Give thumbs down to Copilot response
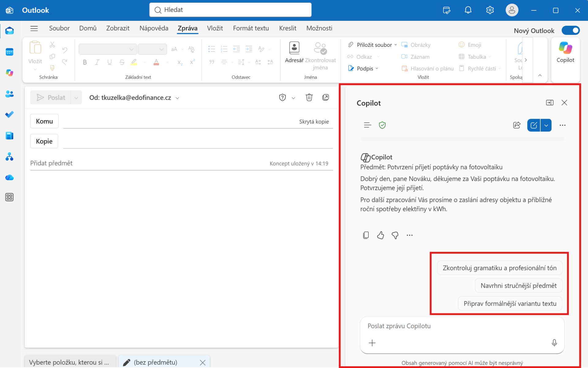The width and height of the screenshot is (588, 368). click(395, 235)
